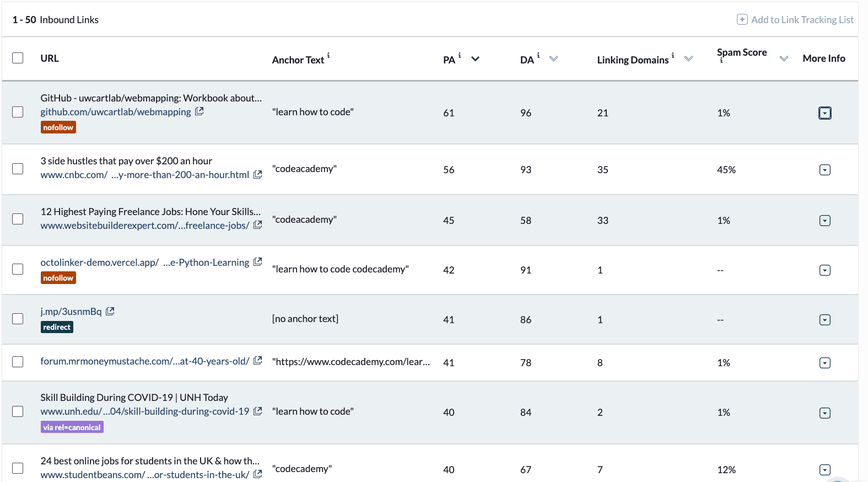Click the info icon beside Anchor Text header
The height and width of the screenshot is (482, 868).
tap(328, 55)
